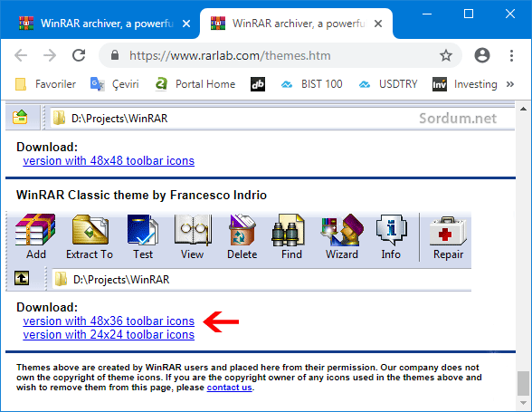This screenshot has width=532, height=412.
Task: Select the Test archive icon
Action: (x=143, y=230)
